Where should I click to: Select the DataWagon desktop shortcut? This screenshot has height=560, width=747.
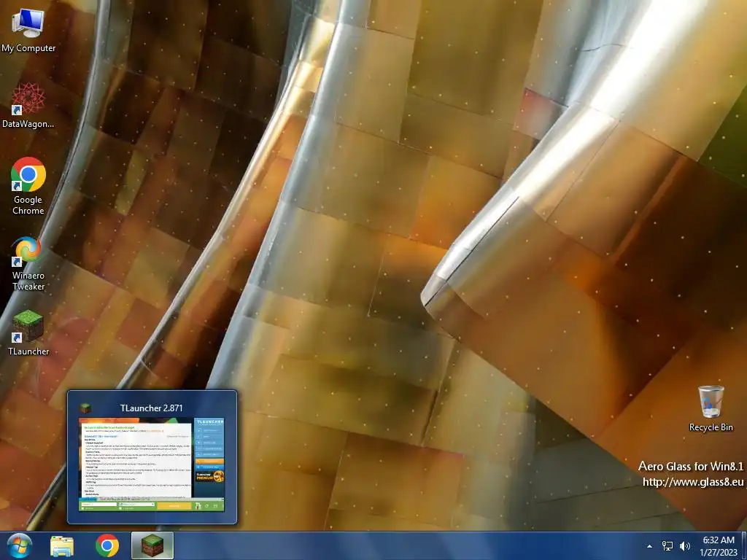(x=28, y=105)
